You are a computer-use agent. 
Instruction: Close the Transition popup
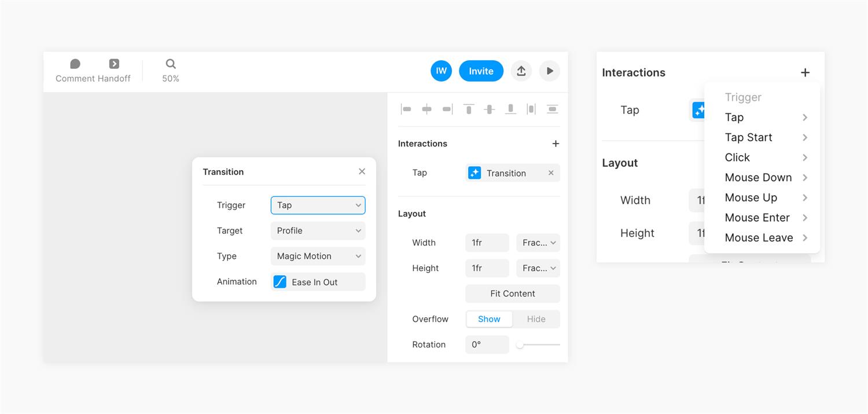click(x=362, y=171)
